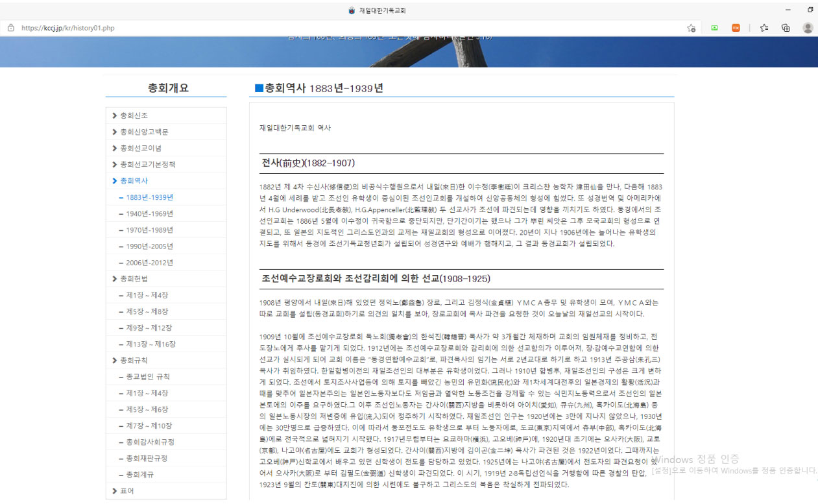The width and height of the screenshot is (818, 504).
Task: Select 총회감사회규정 in sidebar menu
Action: pyautogui.click(x=150, y=442)
